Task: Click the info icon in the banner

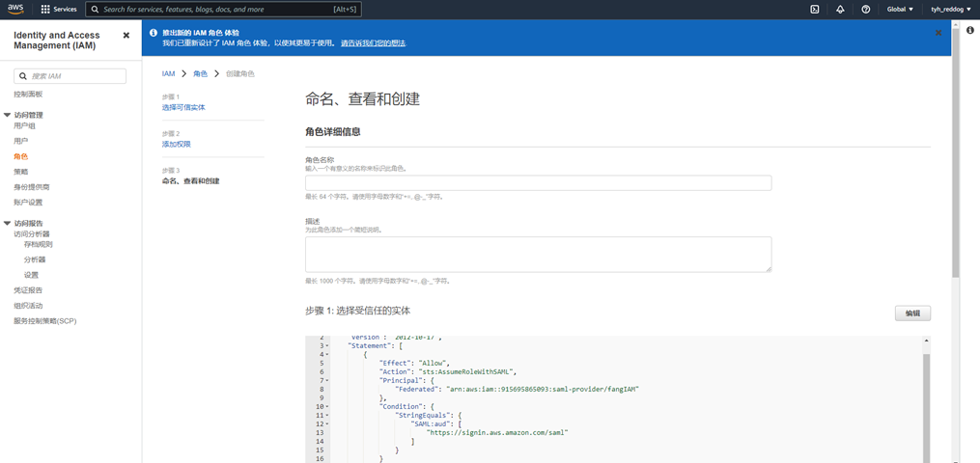Action: 154,33
